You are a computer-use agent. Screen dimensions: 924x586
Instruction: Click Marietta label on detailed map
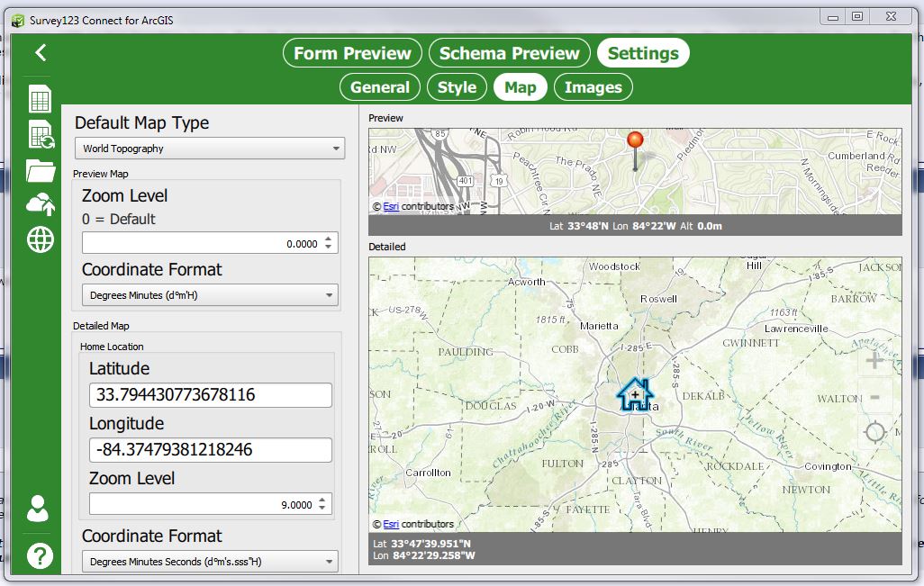[x=599, y=326]
